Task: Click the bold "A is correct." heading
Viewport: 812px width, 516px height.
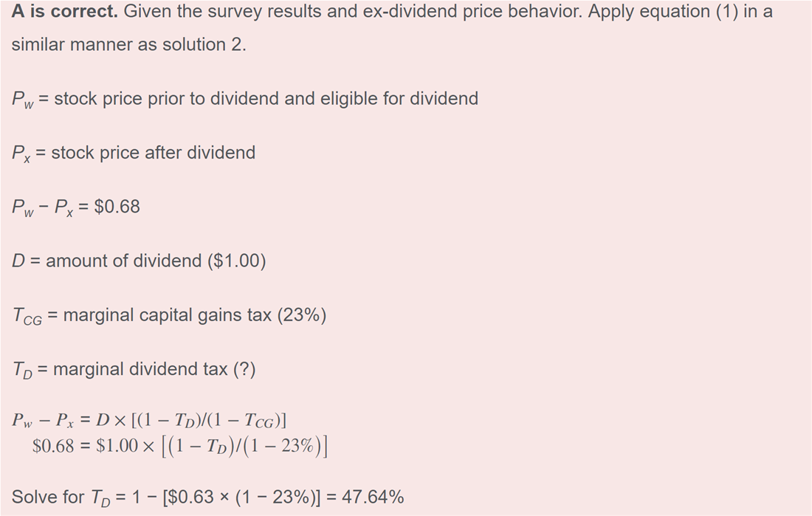Action: coord(65,11)
